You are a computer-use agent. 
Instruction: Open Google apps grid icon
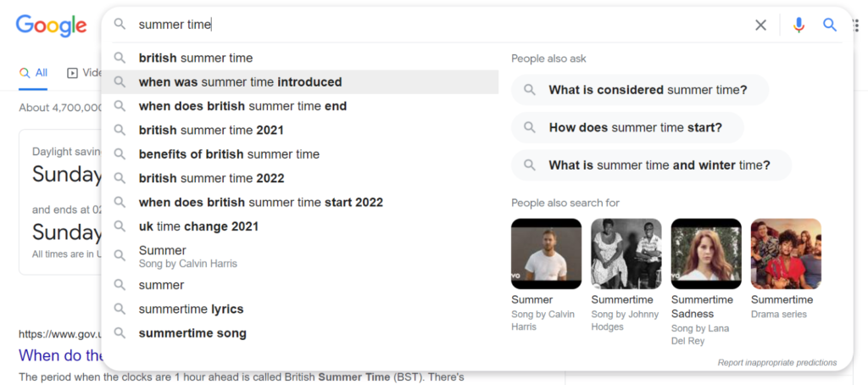coord(856,25)
